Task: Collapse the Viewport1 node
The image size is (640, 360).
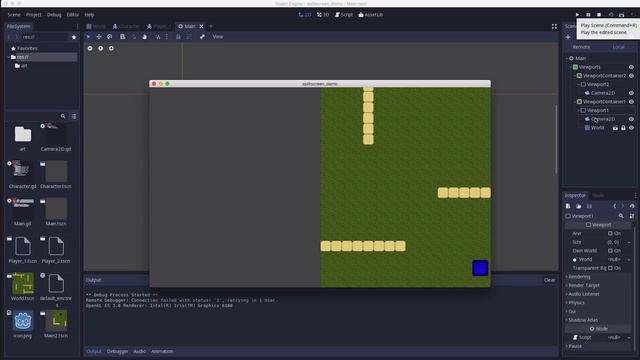Action: pos(579,110)
